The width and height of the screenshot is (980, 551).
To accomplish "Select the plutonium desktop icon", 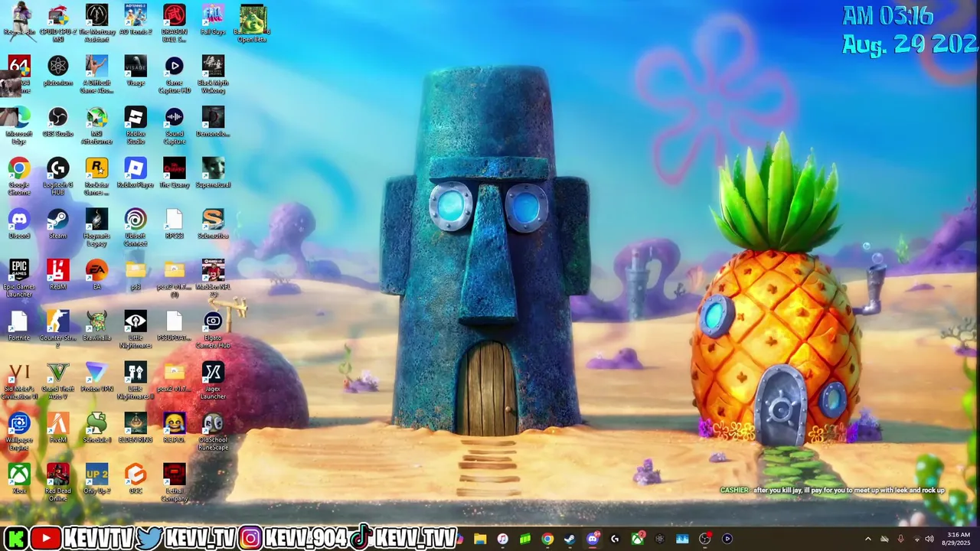I will tap(57, 71).
